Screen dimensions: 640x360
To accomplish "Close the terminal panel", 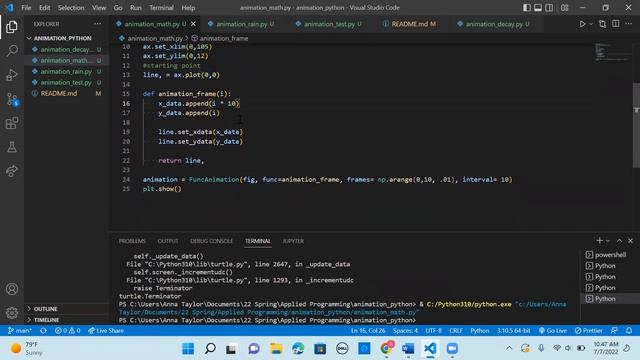I will point(630,241).
